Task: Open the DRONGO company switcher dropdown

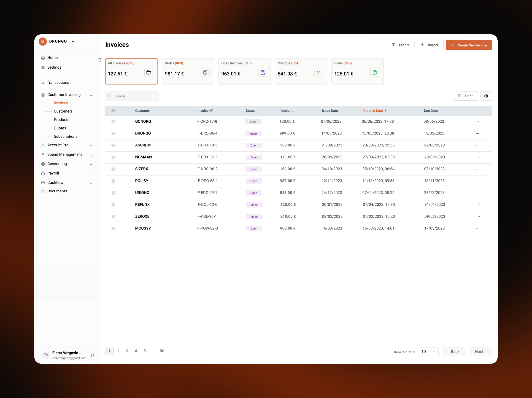Action: 73,41
